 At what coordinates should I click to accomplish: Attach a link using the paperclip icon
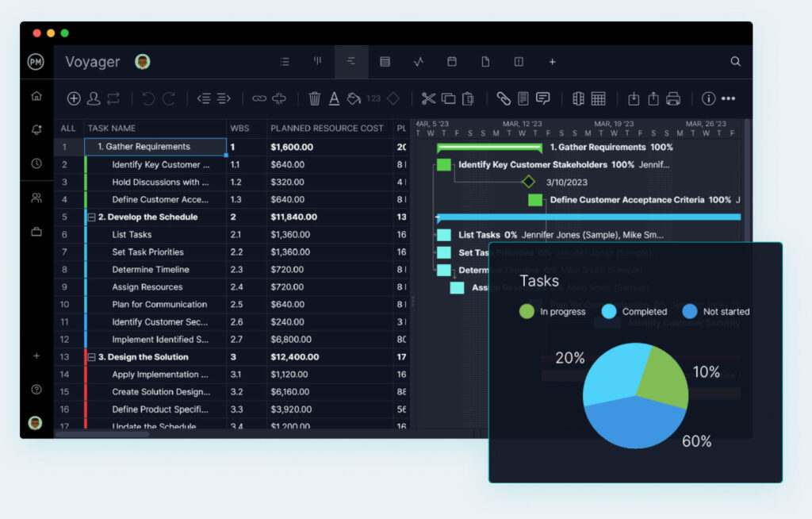(505, 98)
